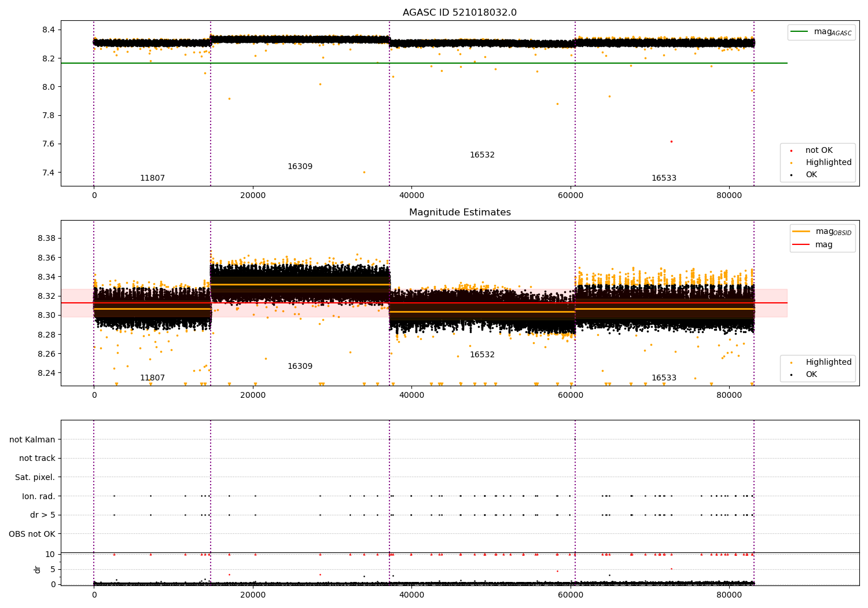The width and height of the screenshot is (868, 608).
Task: Click the orange line sample beside mag OBSID
Action: (x=801, y=232)
